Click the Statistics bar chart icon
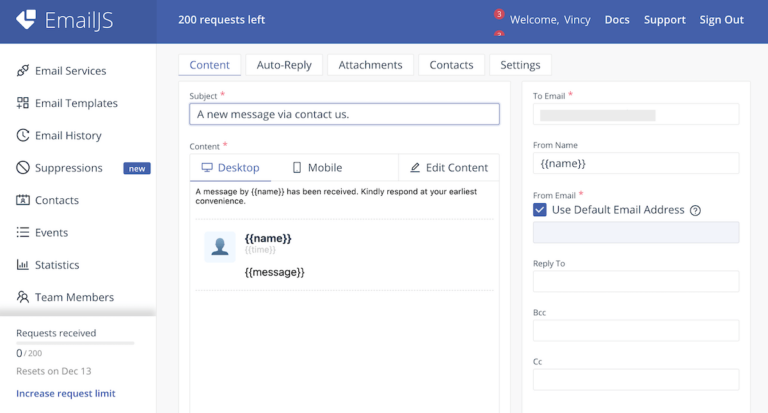The width and height of the screenshot is (768, 413). click(x=23, y=265)
